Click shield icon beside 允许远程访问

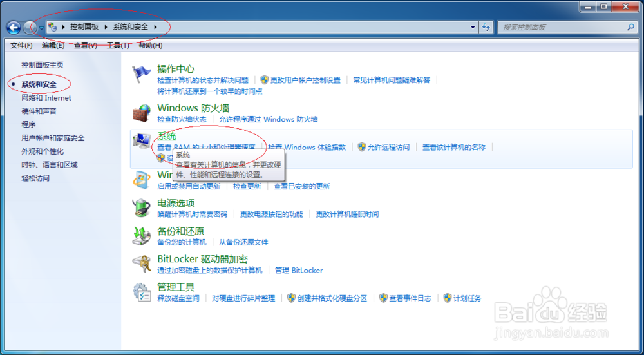[362, 147]
